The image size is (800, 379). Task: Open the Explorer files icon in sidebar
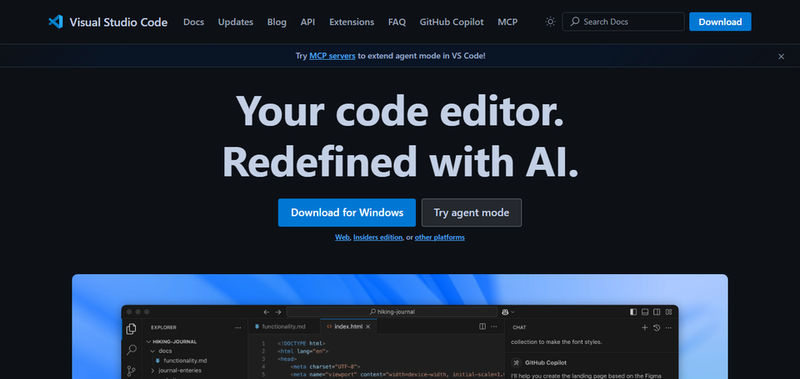coord(132,329)
